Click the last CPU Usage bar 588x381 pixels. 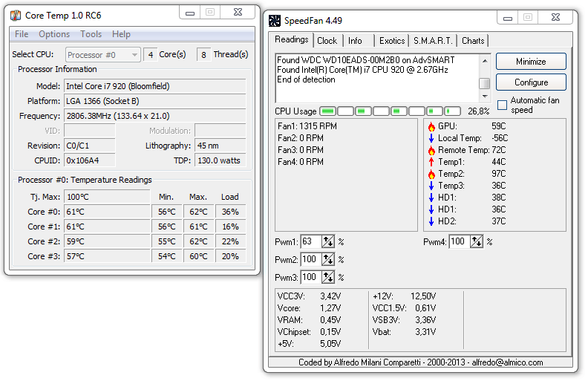pyautogui.click(x=452, y=111)
